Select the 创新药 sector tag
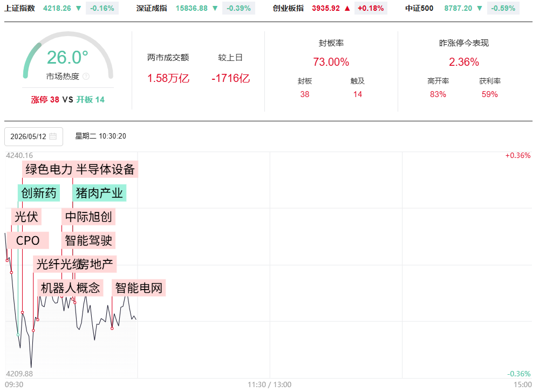 point(39,193)
